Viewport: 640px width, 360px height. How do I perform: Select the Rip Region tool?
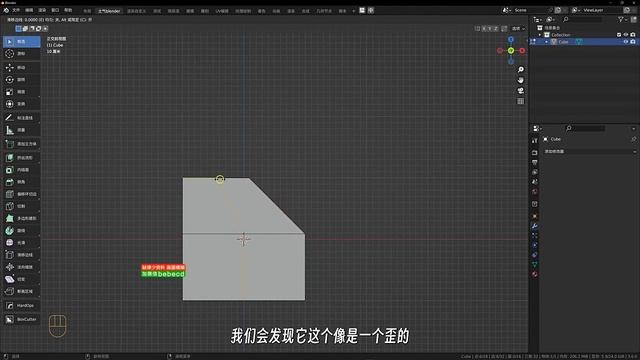click(x=22, y=291)
